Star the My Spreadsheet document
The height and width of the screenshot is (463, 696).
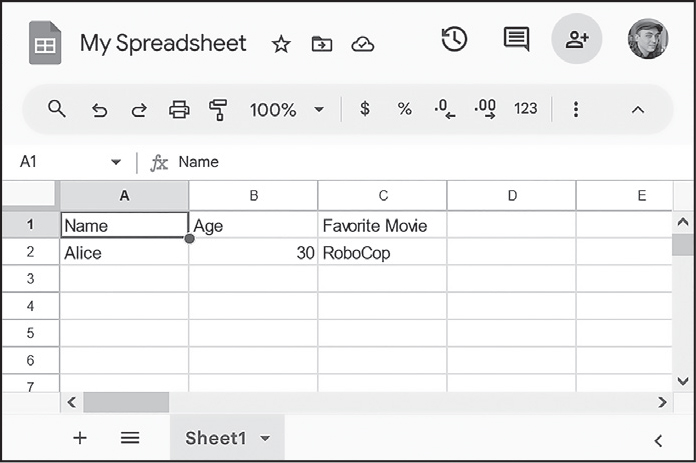tap(281, 44)
